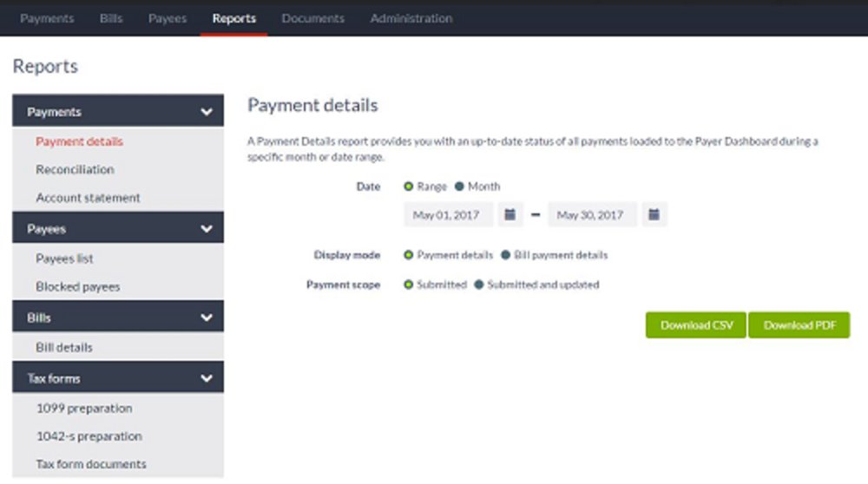This screenshot has width=868, height=484.
Task: Open the Account statement report
Action: 88,198
